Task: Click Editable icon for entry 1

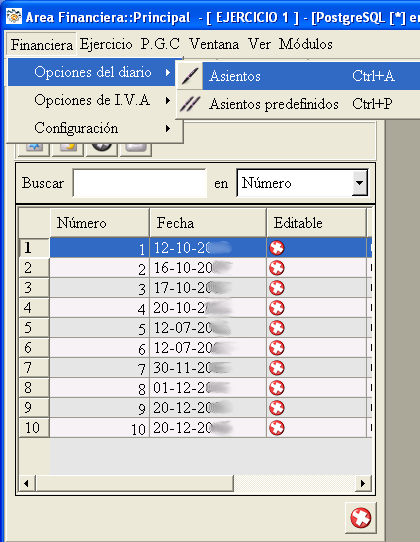Action: pyautogui.click(x=277, y=248)
